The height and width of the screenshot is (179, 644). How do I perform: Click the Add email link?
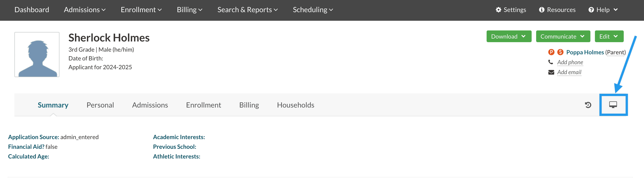[x=569, y=72]
